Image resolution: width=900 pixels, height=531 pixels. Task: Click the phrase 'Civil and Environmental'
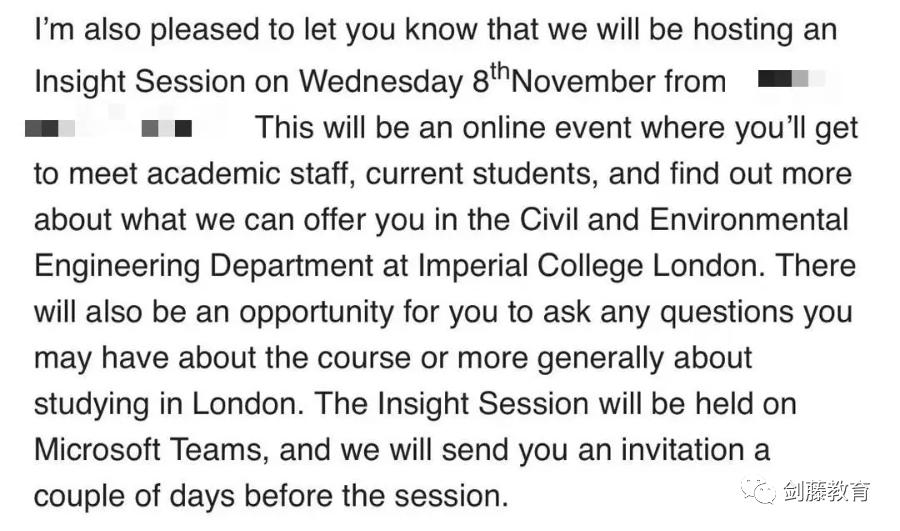(x=684, y=220)
